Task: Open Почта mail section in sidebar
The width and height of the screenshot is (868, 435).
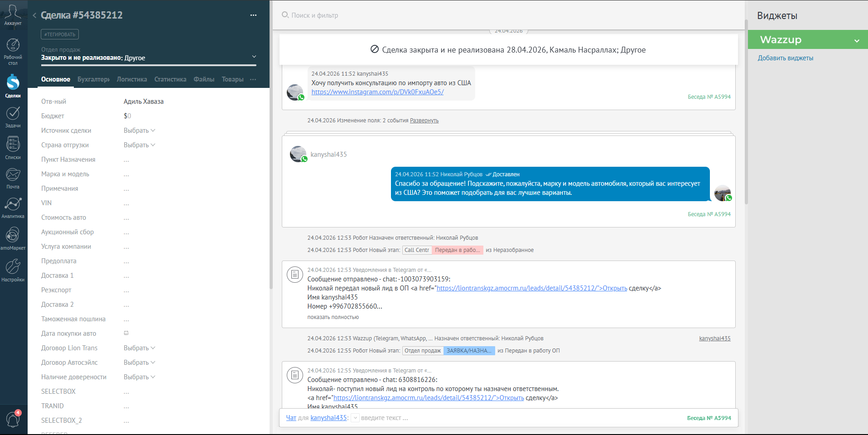Action: pos(13,178)
